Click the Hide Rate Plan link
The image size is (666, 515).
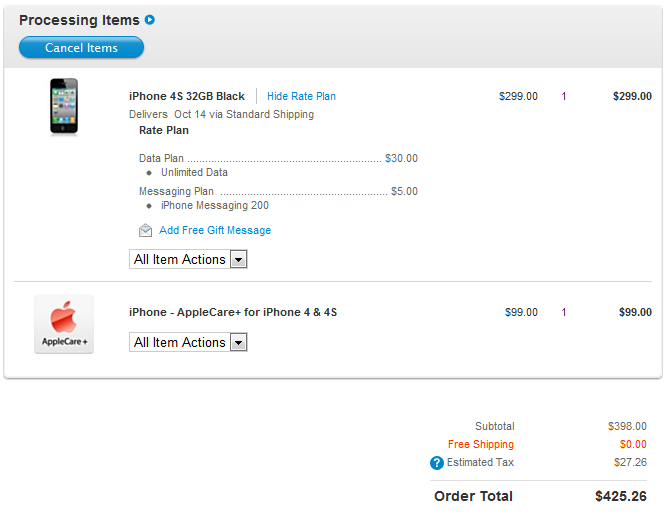point(301,96)
